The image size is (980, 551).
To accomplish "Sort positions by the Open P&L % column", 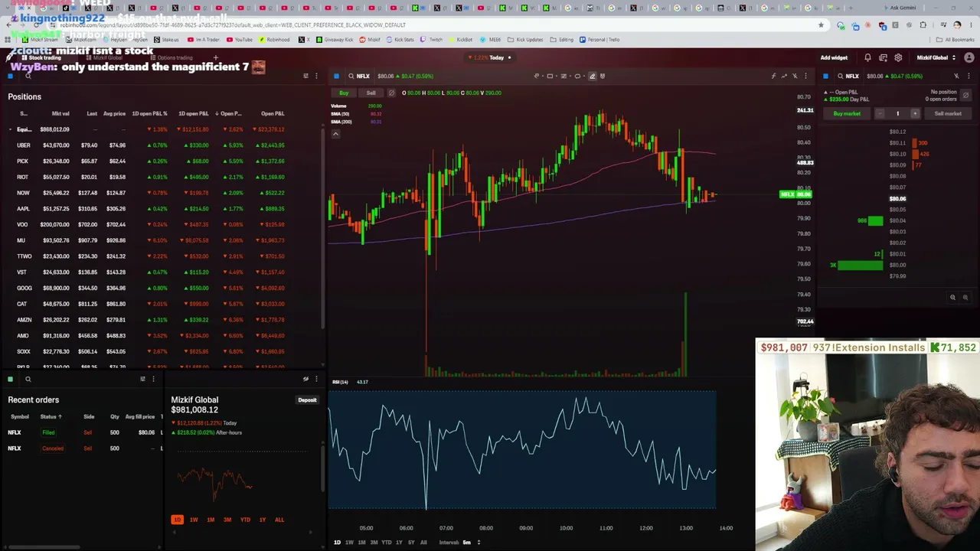I will 230,113.
